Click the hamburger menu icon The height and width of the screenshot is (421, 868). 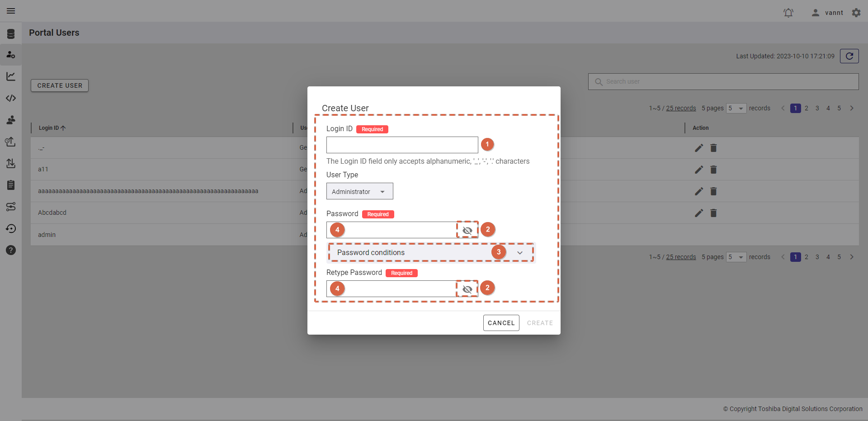click(11, 11)
